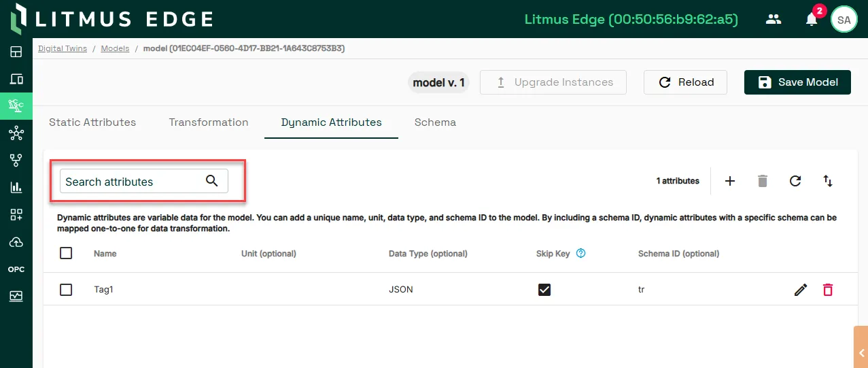Select the Dynamic Attributes tab

point(332,122)
